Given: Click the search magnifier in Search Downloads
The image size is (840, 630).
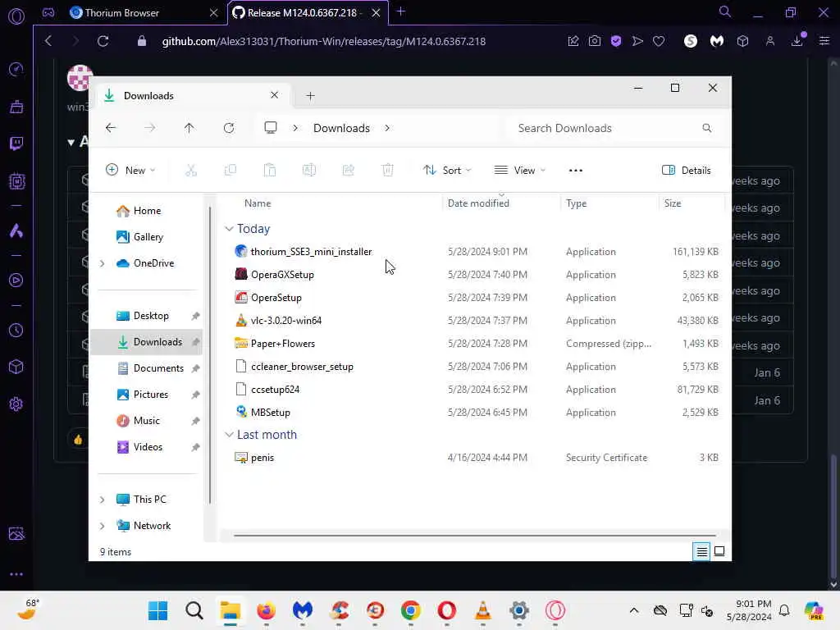Looking at the screenshot, I should tap(706, 128).
